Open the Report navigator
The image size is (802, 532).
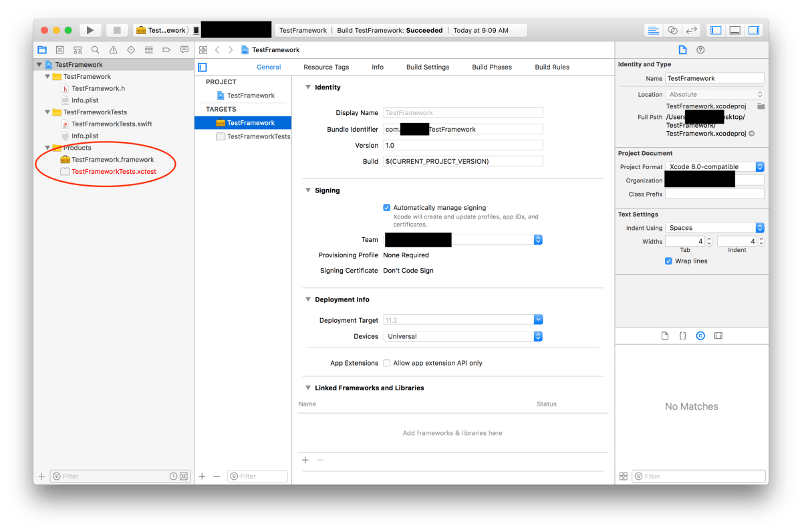184,49
